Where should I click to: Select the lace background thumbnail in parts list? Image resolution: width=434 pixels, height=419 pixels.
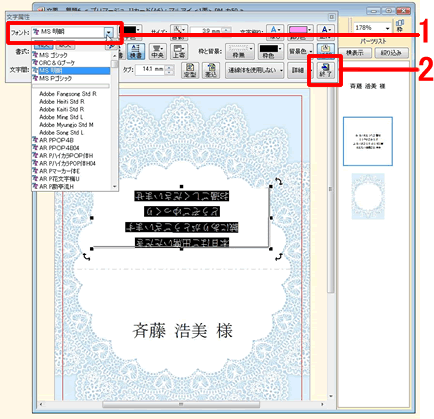tap(368, 196)
